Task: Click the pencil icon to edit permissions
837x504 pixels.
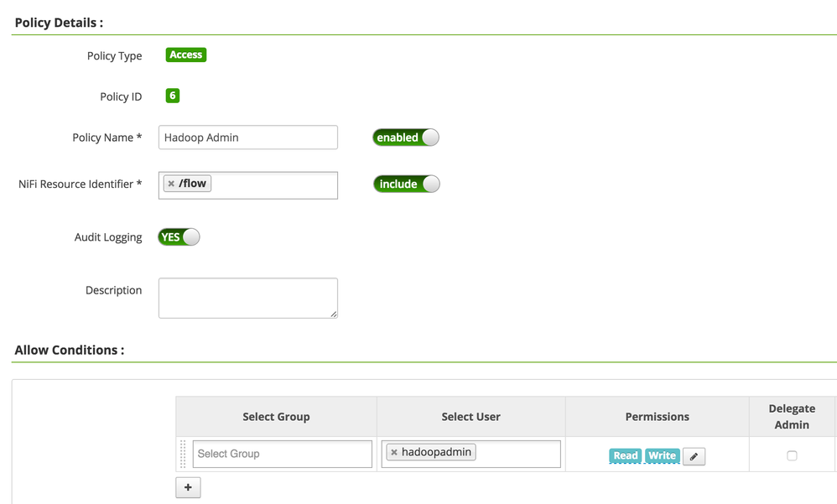Action: 694,456
